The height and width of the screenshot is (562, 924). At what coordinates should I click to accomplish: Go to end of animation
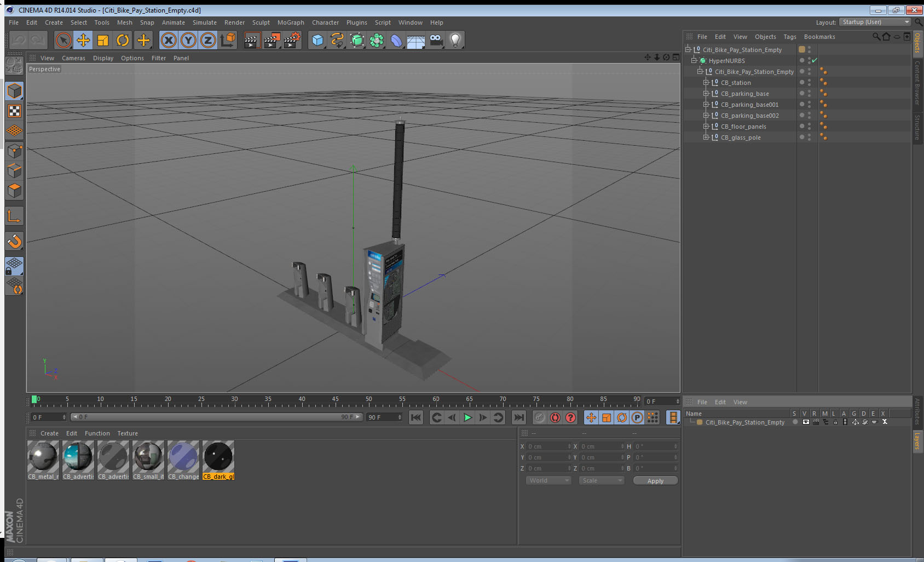pyautogui.click(x=518, y=417)
